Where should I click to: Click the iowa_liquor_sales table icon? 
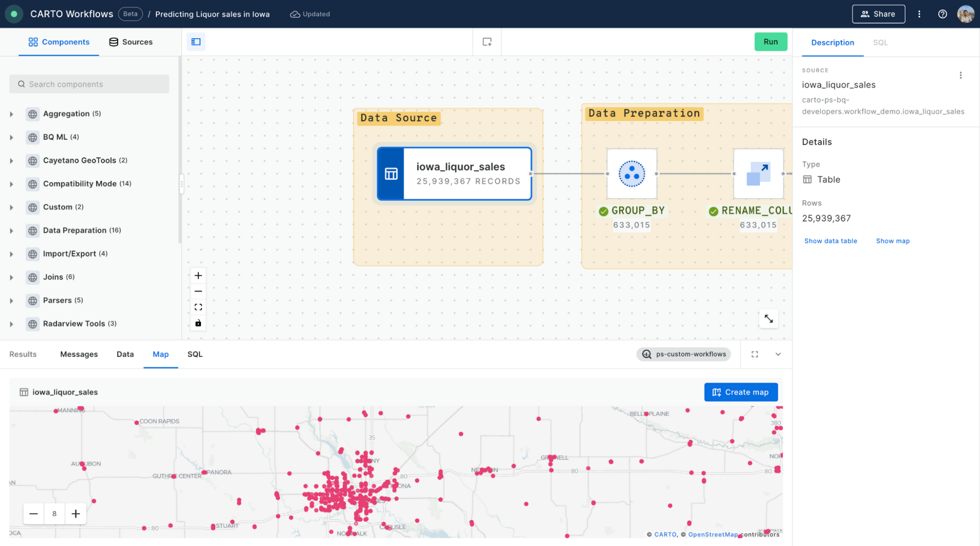(392, 173)
